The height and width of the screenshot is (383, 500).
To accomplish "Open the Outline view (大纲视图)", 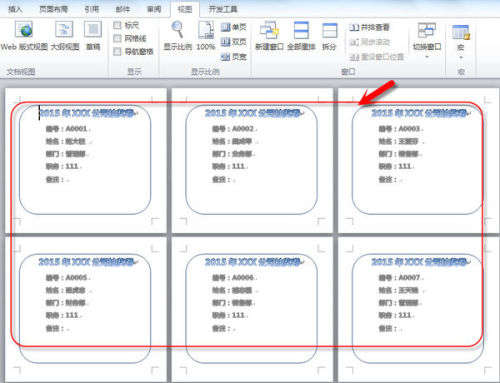I will (65, 36).
